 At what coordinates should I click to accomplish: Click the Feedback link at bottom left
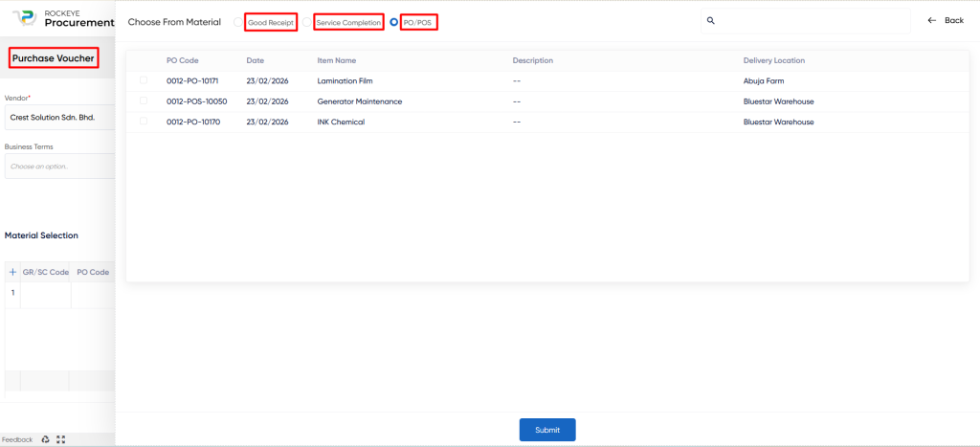[17, 439]
